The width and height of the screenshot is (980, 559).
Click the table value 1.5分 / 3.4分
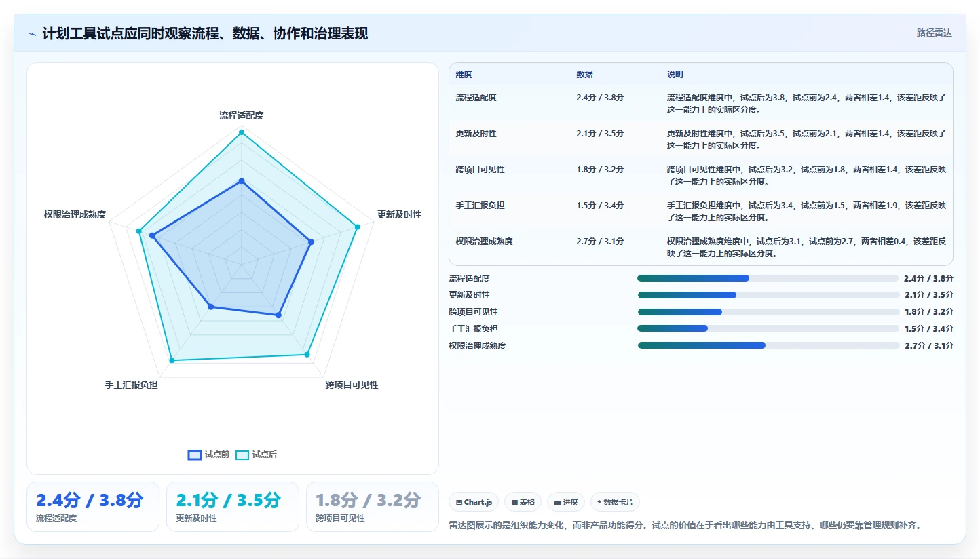click(x=600, y=206)
